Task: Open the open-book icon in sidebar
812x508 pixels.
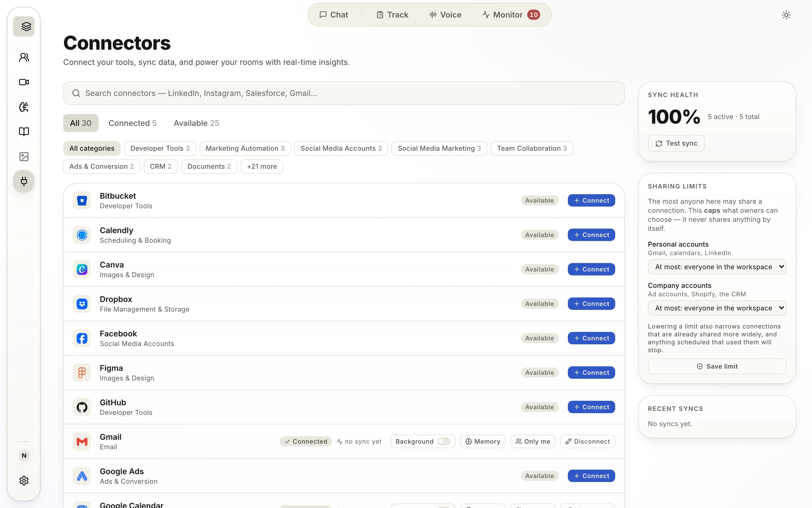Action: point(24,131)
